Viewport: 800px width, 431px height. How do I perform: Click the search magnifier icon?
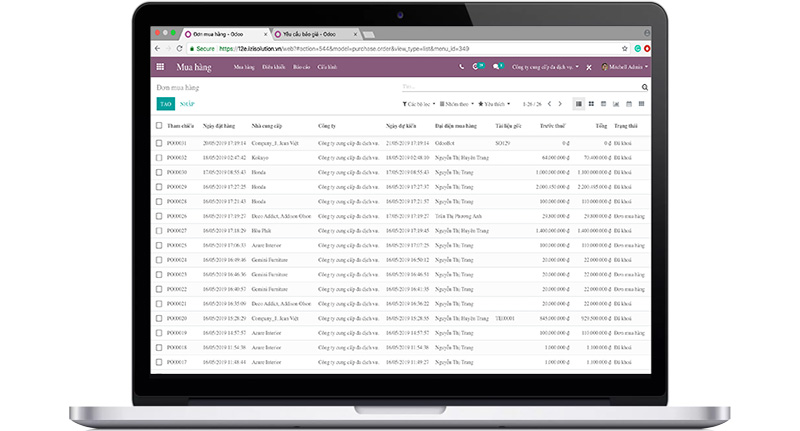pos(644,87)
